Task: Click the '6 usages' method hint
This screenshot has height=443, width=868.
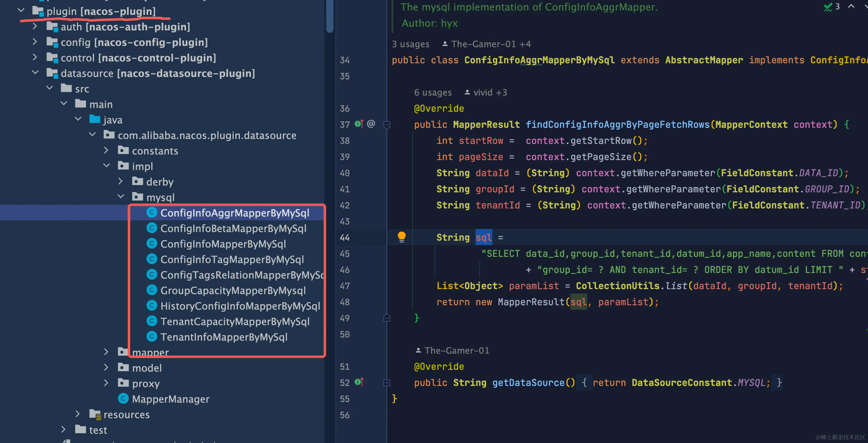Action: coord(432,92)
